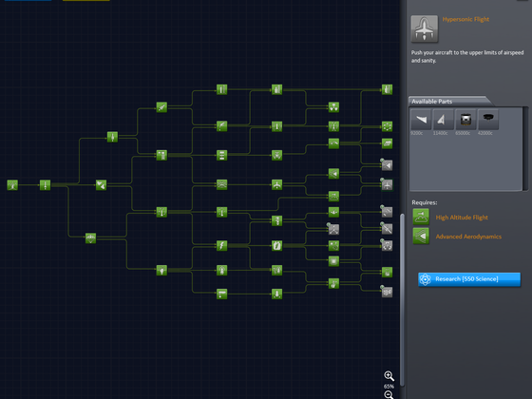The height and width of the screenshot is (399, 532).
Task: Click the intake part thumbnail priced 42000c
Action: pyautogui.click(x=488, y=119)
